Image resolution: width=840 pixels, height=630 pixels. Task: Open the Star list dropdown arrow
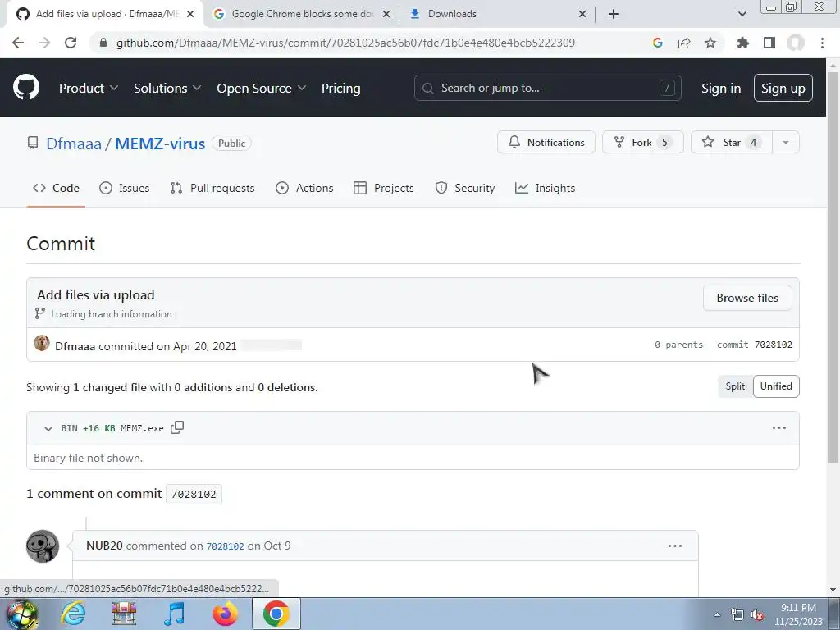786,143
